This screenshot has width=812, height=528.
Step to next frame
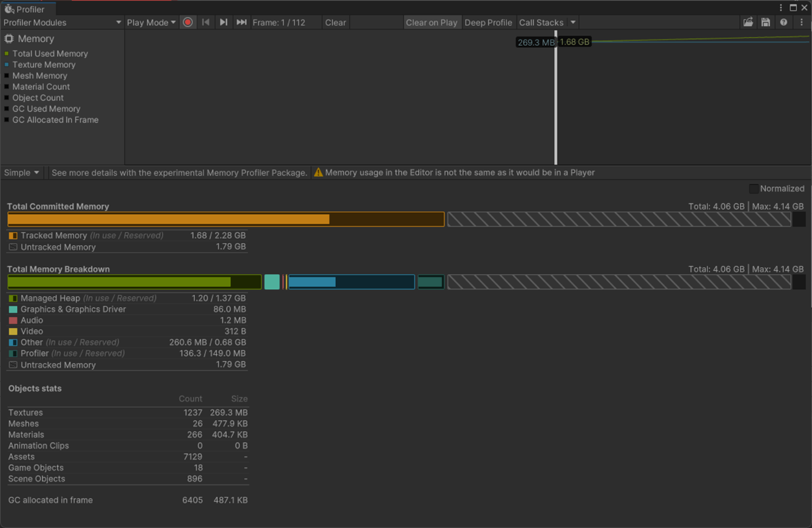pyautogui.click(x=223, y=22)
